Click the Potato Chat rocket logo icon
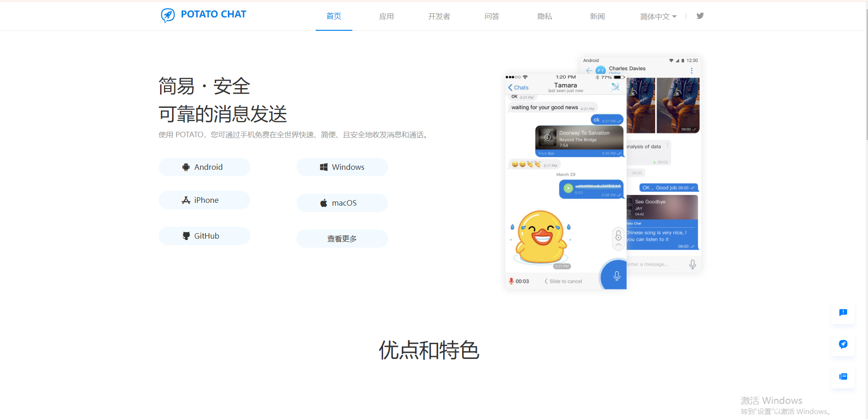Image resolution: width=868 pixels, height=419 pixels. (x=168, y=15)
